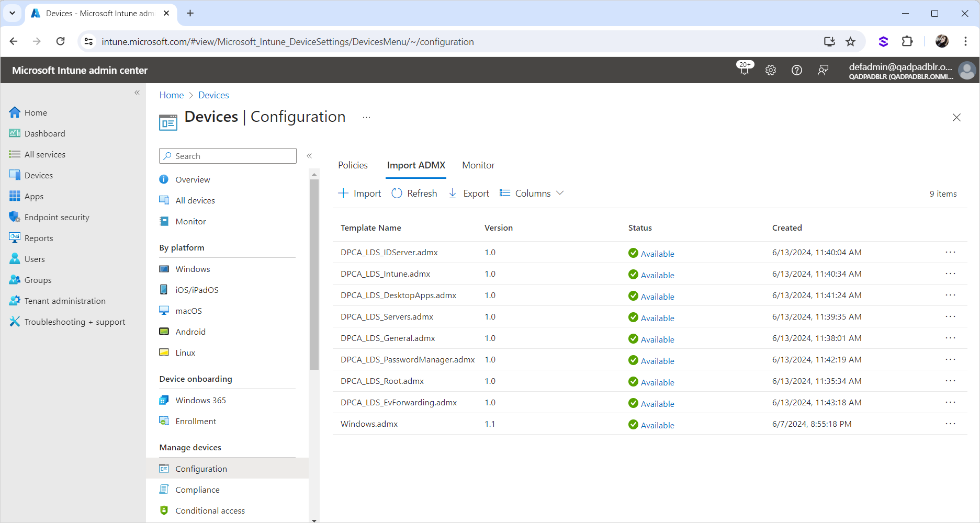Open notifications bell with 20+ badge
This screenshot has width=980, height=523.
pos(745,70)
